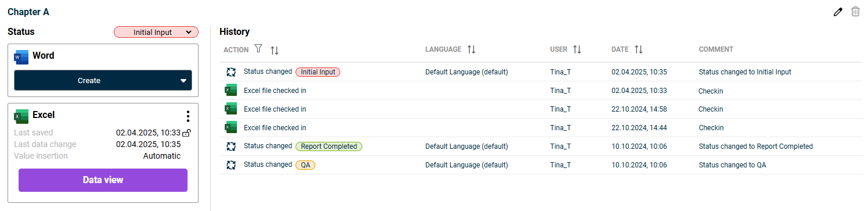
Task: Click comment 'Status changed to Initial Input'
Action: (745, 72)
